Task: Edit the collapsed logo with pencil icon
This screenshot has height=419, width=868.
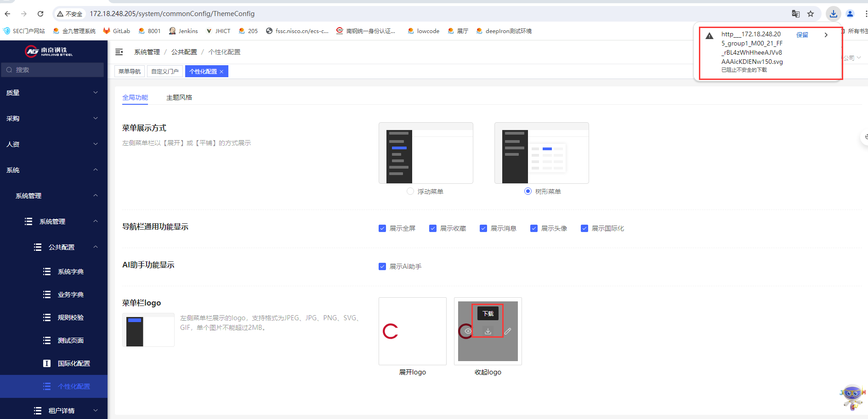Action: (508, 331)
